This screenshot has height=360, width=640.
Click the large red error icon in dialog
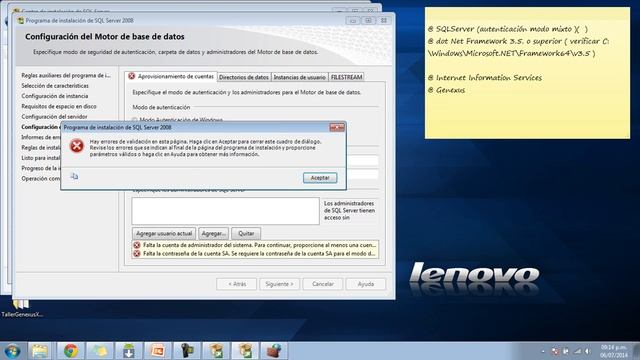coord(77,146)
